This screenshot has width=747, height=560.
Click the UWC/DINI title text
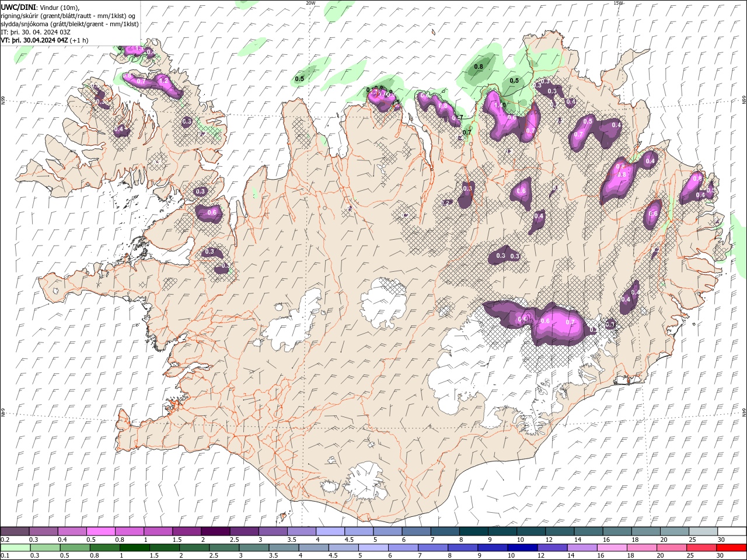[19, 7]
